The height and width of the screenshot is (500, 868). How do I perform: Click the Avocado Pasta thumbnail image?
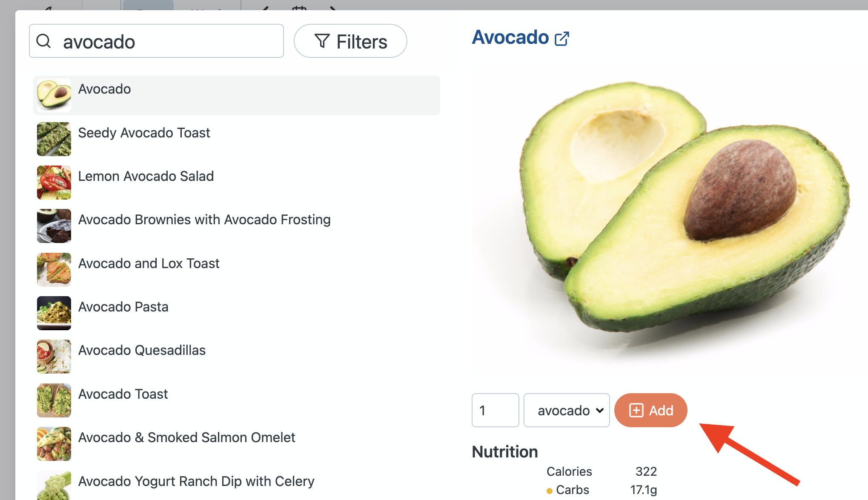coord(54,313)
